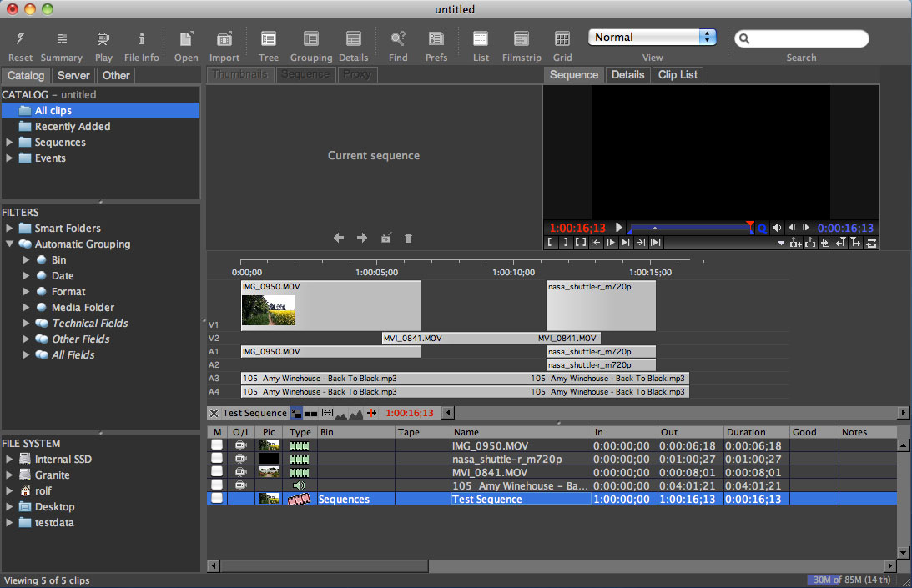Click the speaker volume icon in the player
Screen dimensions: 912x588
pyautogui.click(x=777, y=228)
